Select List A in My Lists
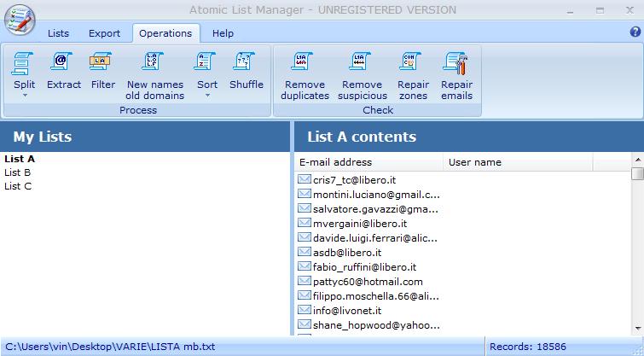The image size is (644, 356). (x=20, y=159)
